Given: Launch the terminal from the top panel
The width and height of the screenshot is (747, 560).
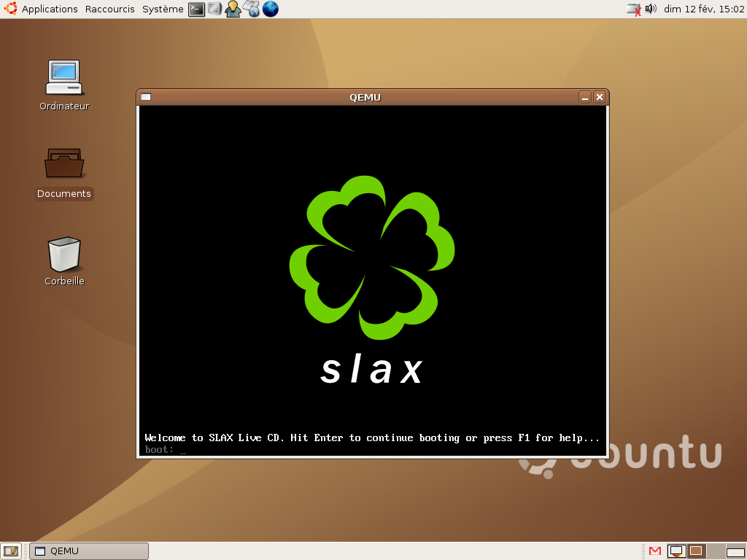Looking at the screenshot, I should pos(196,9).
